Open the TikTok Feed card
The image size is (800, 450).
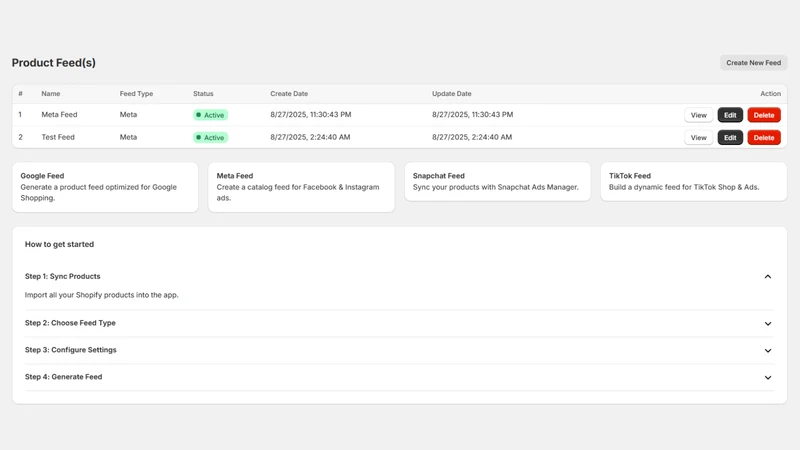click(x=693, y=182)
